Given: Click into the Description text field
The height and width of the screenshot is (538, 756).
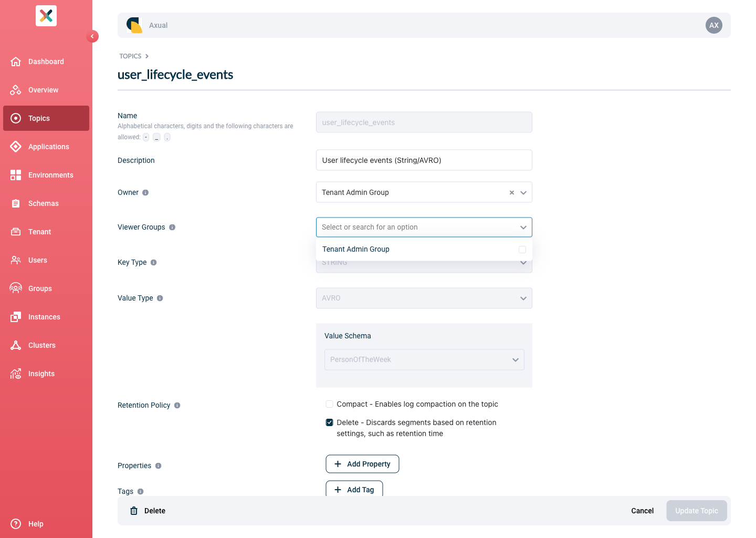Looking at the screenshot, I should (424, 160).
